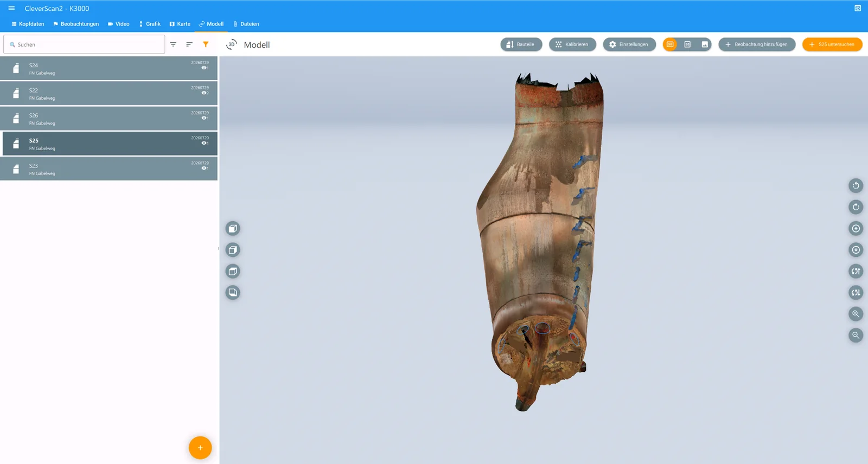The width and height of the screenshot is (868, 464).
Task: Click the icon at the title bar's right end
Action: tap(858, 8)
